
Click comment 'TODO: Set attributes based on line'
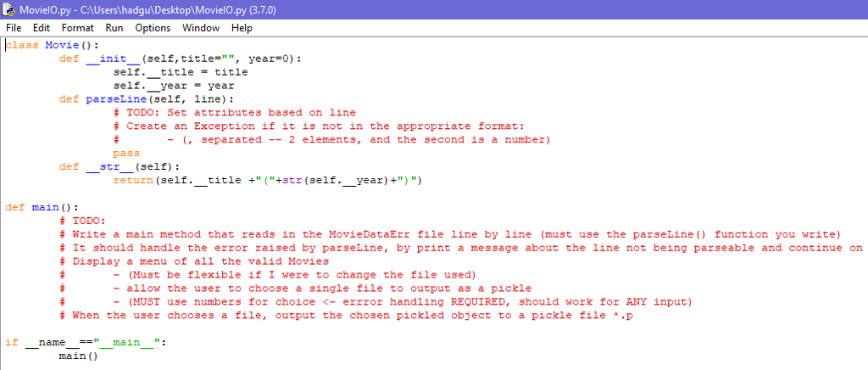tap(234, 112)
